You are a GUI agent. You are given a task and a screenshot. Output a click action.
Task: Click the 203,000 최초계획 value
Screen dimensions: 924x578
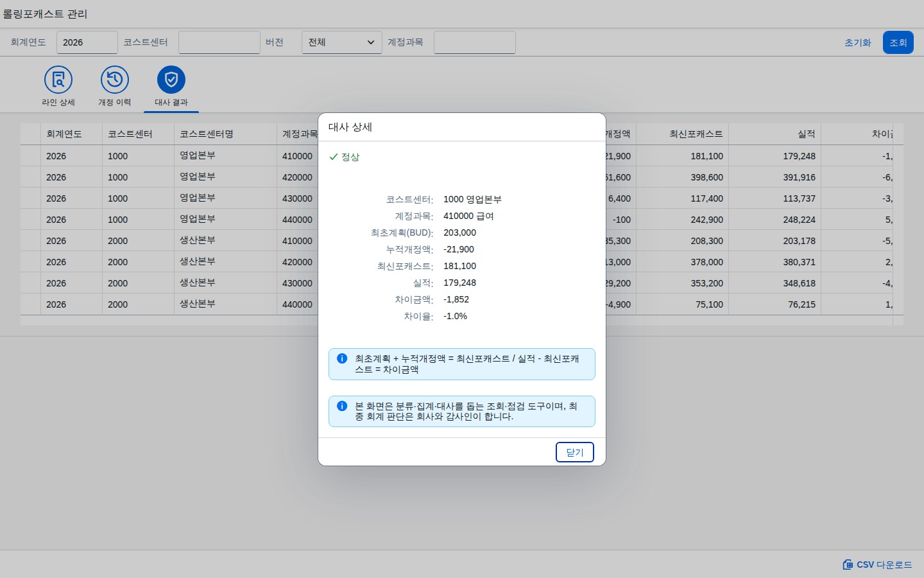tap(459, 232)
